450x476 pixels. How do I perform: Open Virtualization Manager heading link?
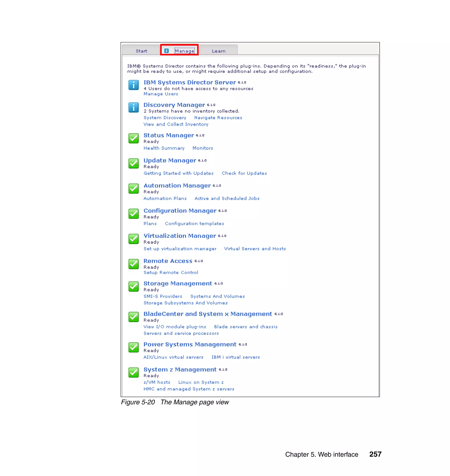[180, 236]
